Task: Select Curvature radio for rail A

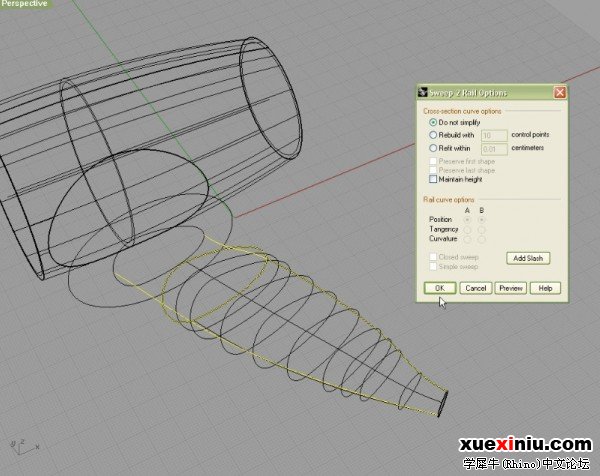Action: (467, 239)
